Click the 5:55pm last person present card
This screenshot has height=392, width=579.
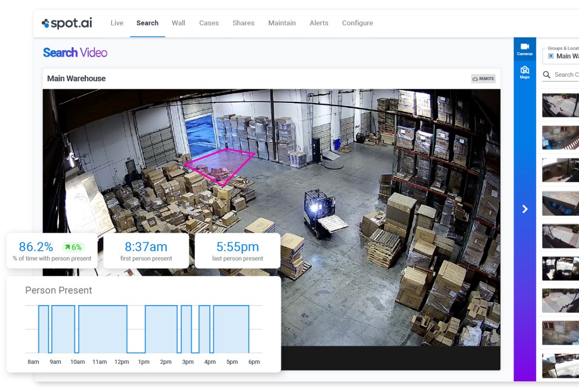click(x=237, y=251)
